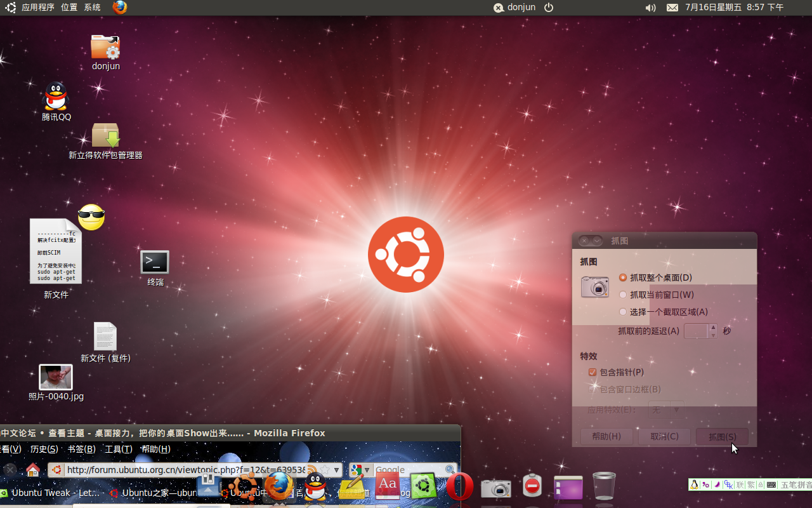This screenshot has height=508, width=812.
Task: Click the 帮助(H) button
Action: [x=606, y=436]
